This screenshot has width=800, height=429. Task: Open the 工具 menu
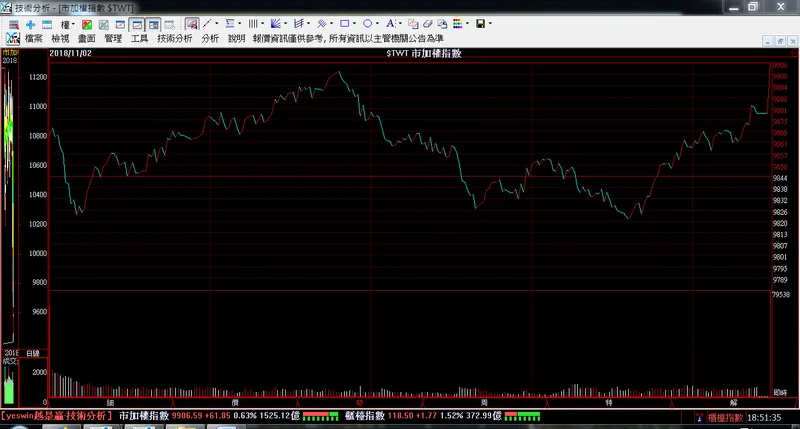coord(139,39)
